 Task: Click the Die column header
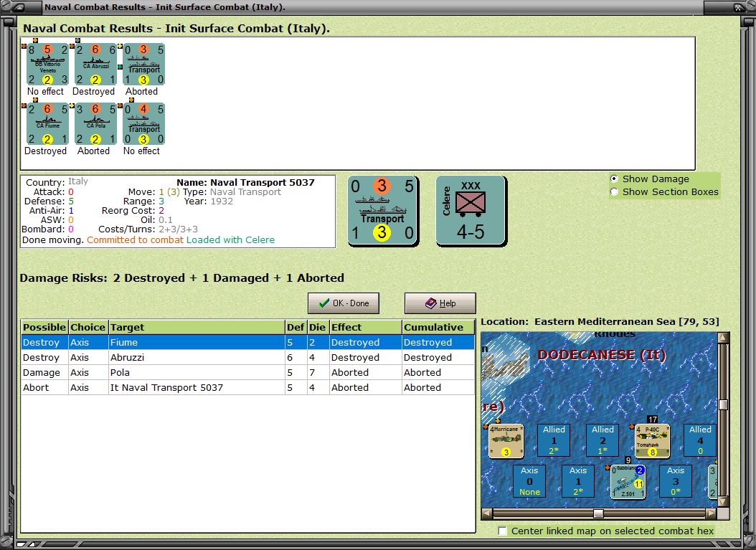[317, 327]
